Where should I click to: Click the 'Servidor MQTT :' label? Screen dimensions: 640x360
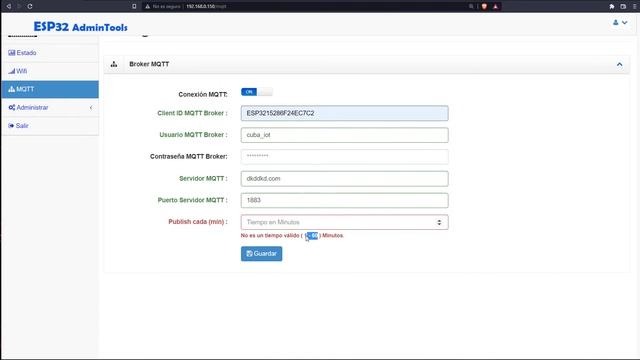pyautogui.click(x=203, y=178)
